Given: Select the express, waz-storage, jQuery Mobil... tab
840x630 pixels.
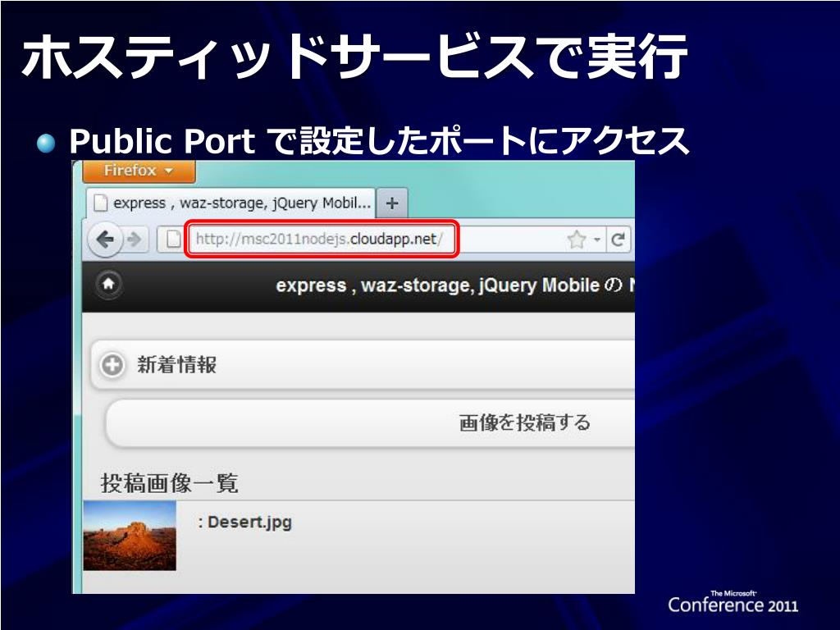Looking at the screenshot, I should click(231, 203).
